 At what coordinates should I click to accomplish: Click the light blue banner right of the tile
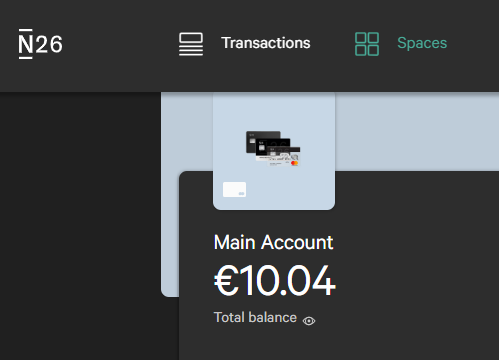click(417, 132)
